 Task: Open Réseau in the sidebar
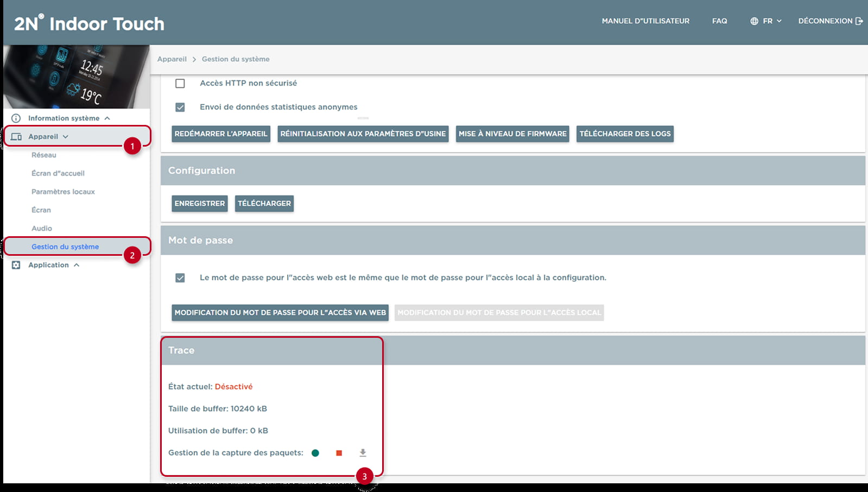point(44,155)
